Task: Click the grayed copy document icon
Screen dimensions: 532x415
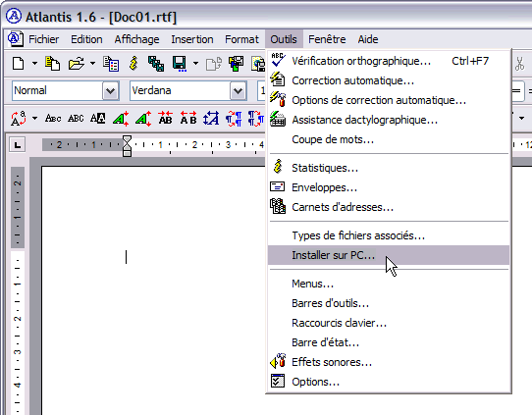Action: [x=214, y=64]
